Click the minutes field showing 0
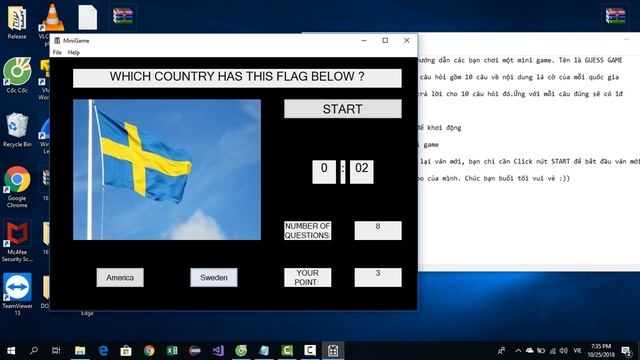This screenshot has height=360, width=640. click(x=324, y=172)
